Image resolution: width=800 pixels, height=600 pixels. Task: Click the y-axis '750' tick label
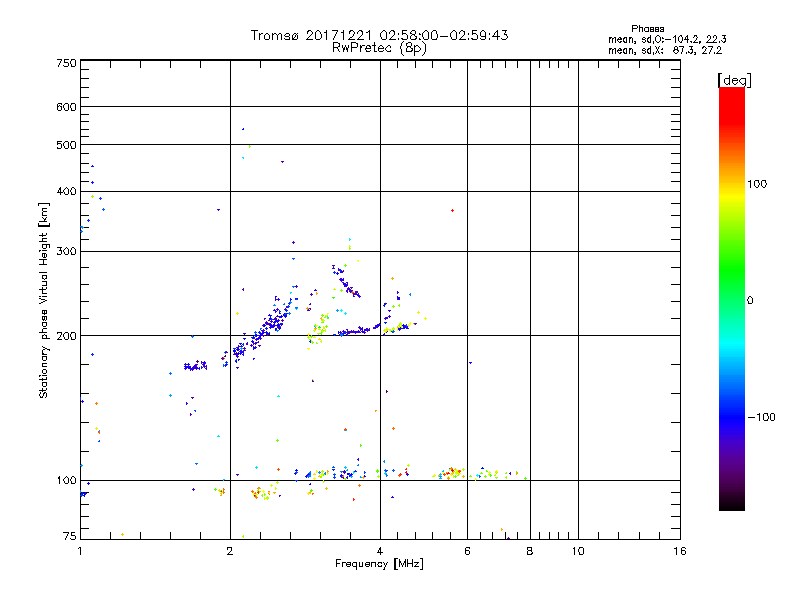point(66,63)
